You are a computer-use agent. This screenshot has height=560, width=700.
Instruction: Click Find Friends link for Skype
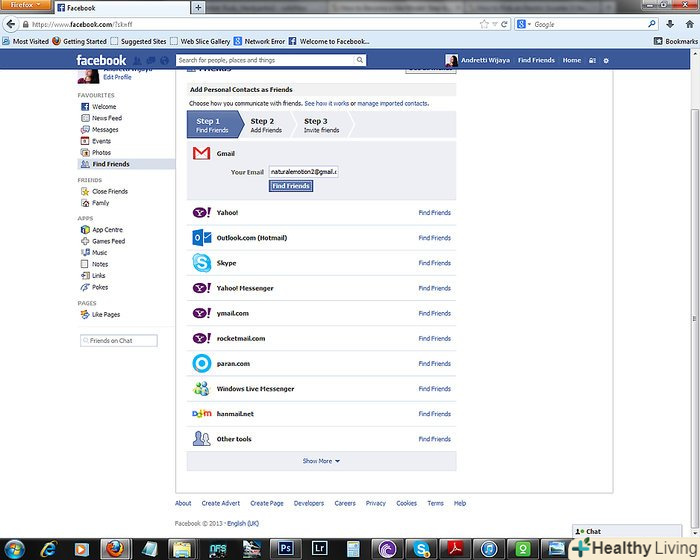(x=434, y=263)
